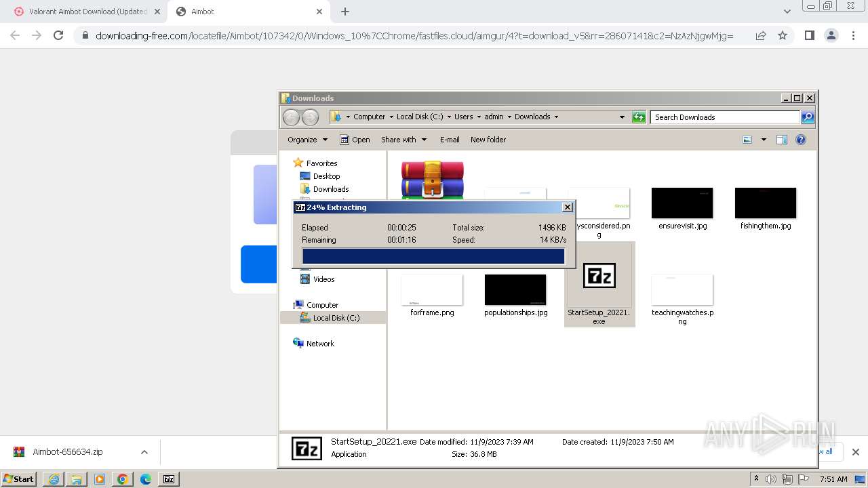
Task: Open Explorer help icon
Action: click(x=801, y=140)
